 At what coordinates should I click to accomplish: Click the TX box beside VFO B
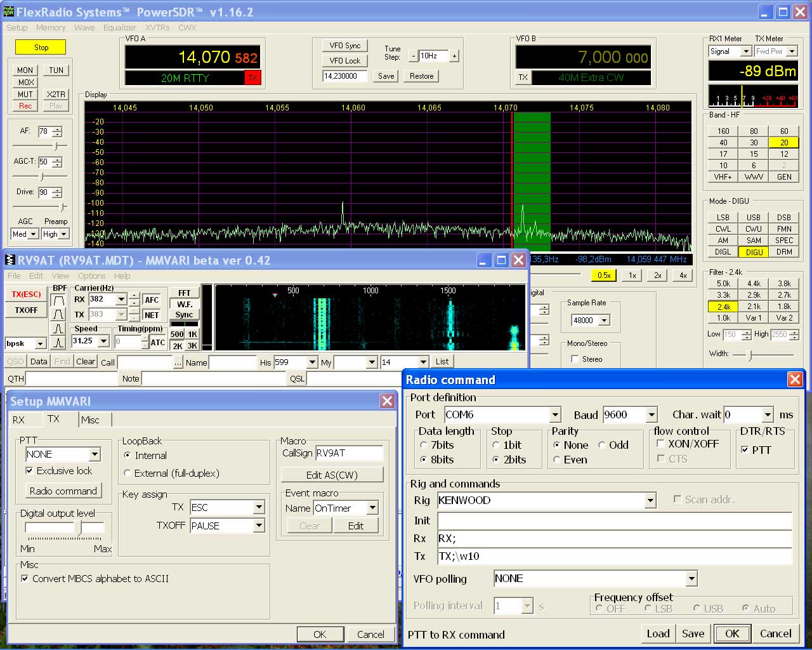pyautogui.click(x=523, y=77)
